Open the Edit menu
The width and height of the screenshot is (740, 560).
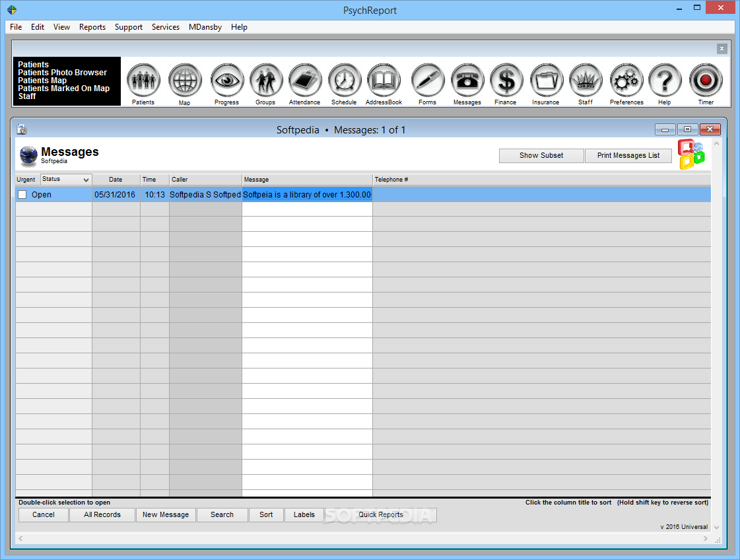pos(37,27)
